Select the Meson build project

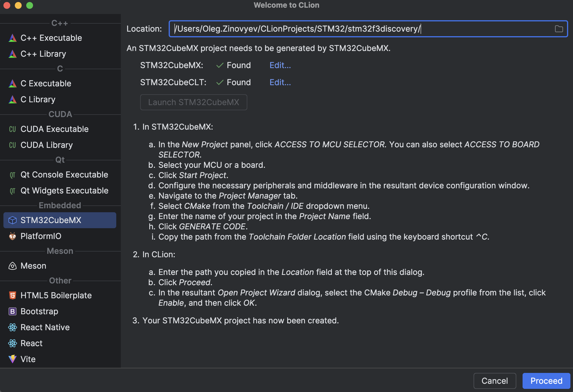click(33, 266)
